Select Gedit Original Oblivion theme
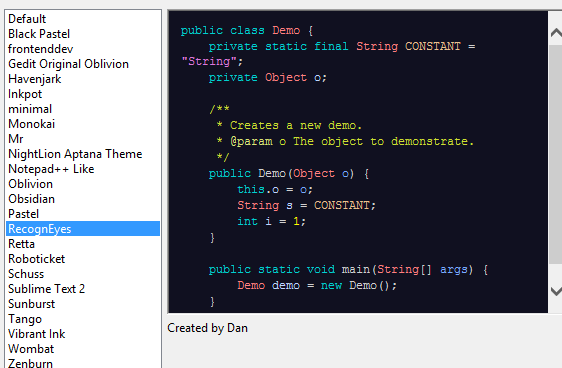The height and width of the screenshot is (368, 562). click(x=83, y=64)
